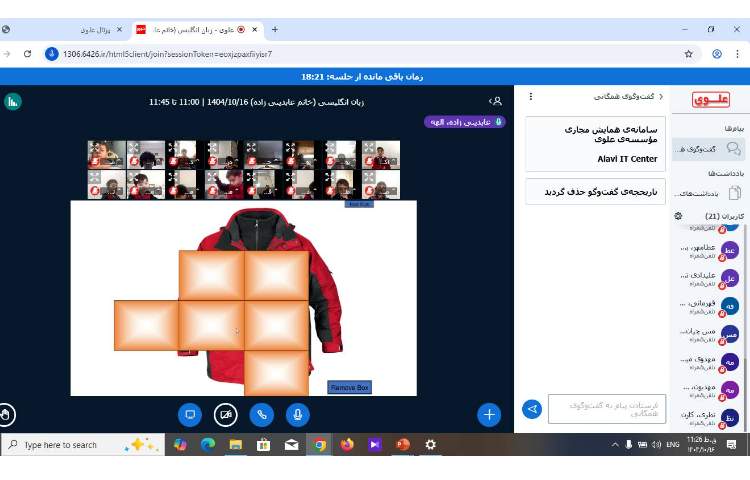The image size is (750, 480).
Task: Open the users list settings gear
Action: (678, 216)
